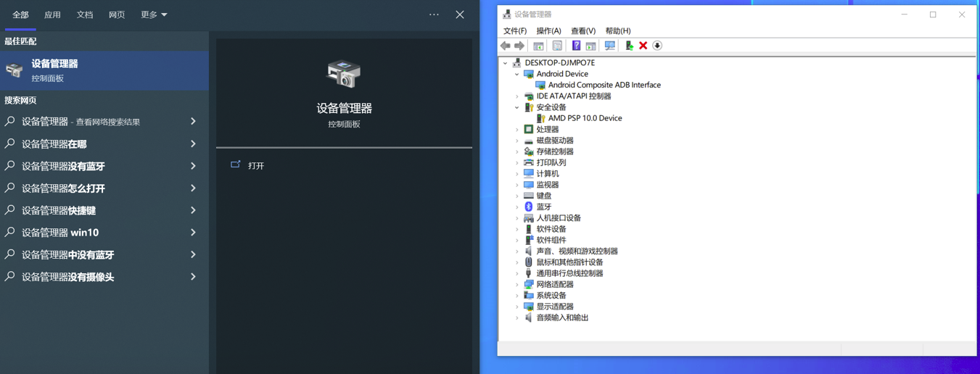Click the Android Composite ADB Interface icon
This screenshot has height=374, width=980.
540,85
